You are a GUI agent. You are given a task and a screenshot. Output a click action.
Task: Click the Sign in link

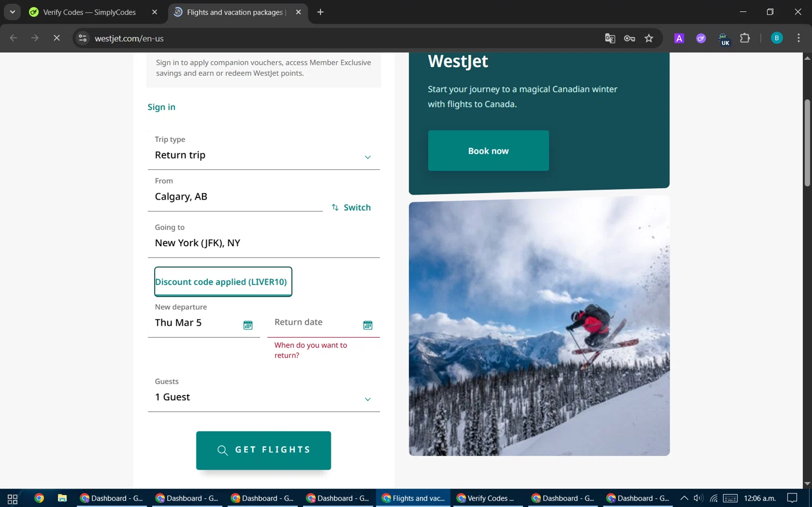click(161, 107)
